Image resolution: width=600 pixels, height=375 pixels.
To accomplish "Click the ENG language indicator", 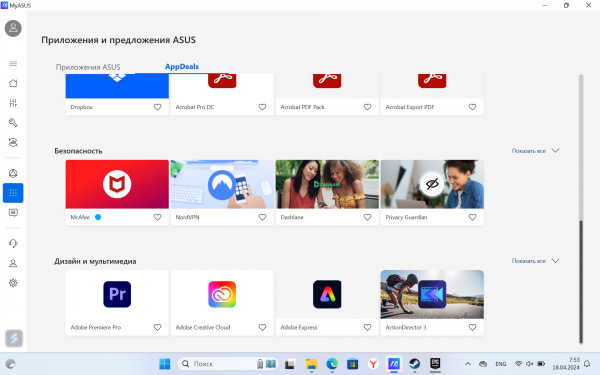I will point(501,364).
